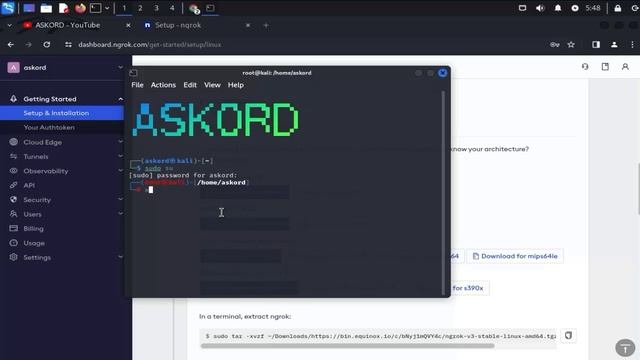Bookmark this page with the star icon
Viewport: 640px width, 360px height.
571,44
